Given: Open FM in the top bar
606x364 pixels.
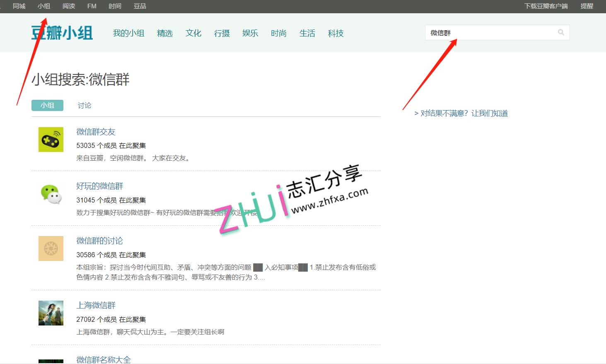Looking at the screenshot, I should 92,6.
